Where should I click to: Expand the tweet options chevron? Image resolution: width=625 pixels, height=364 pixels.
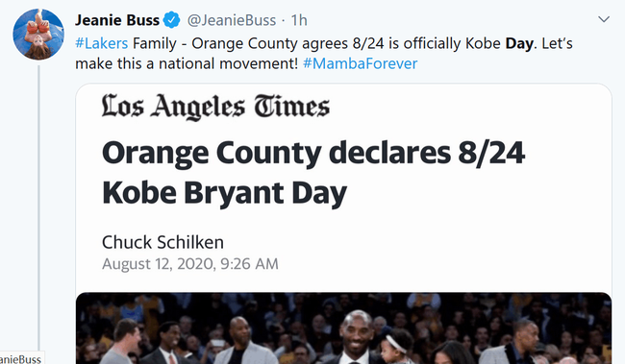pyautogui.click(x=604, y=19)
